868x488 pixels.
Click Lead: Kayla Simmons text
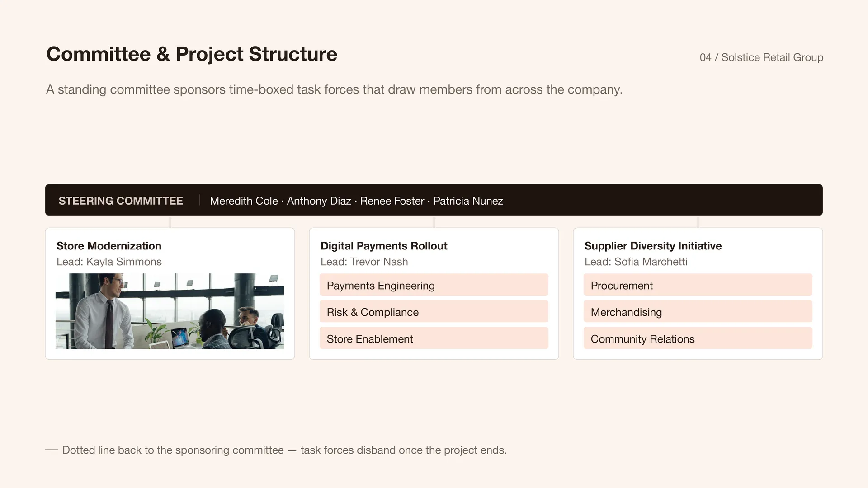[x=109, y=262]
